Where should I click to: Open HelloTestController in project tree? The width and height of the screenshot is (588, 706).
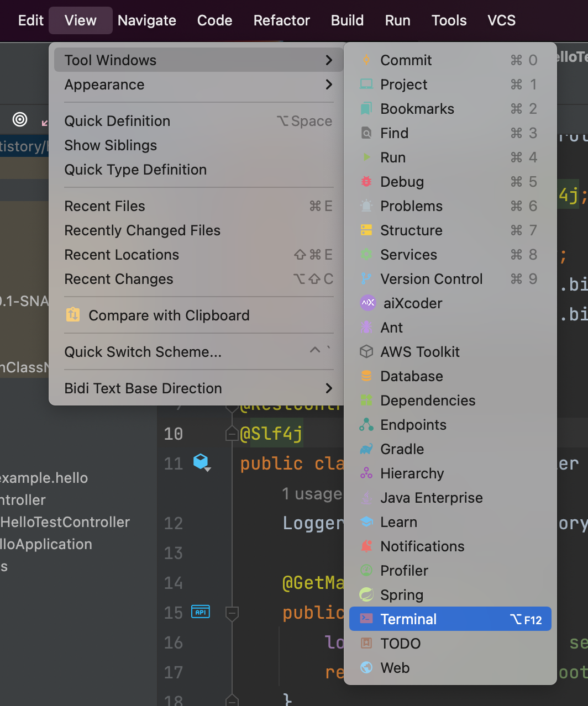coord(65,521)
